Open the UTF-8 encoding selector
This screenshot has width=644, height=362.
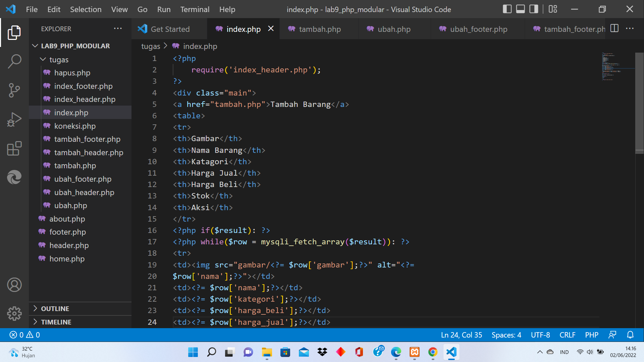[540, 335]
